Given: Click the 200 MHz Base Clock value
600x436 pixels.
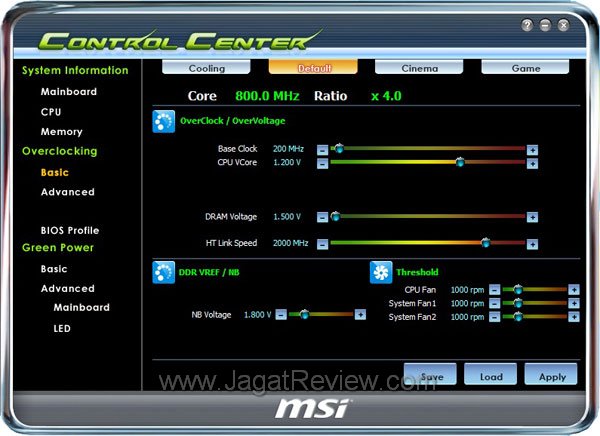Looking at the screenshot, I should pos(289,149).
